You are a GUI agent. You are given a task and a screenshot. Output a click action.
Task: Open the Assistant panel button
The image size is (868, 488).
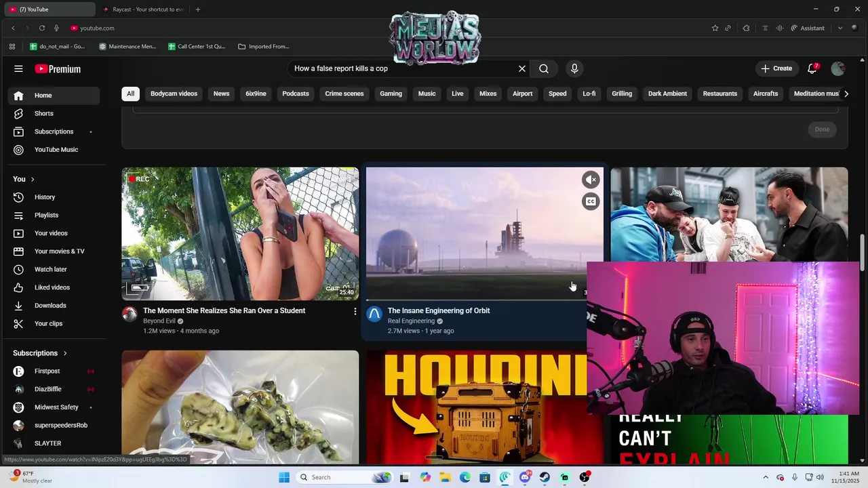[x=808, y=28]
